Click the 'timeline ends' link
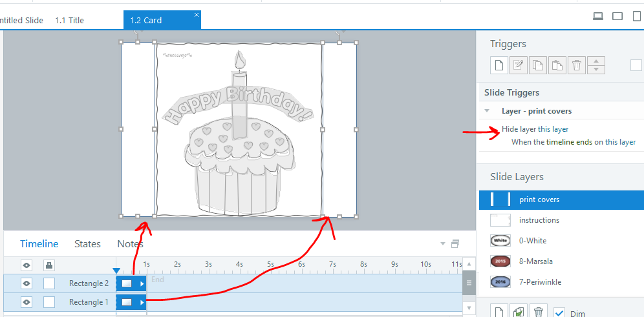644x317 pixels. 569,142
